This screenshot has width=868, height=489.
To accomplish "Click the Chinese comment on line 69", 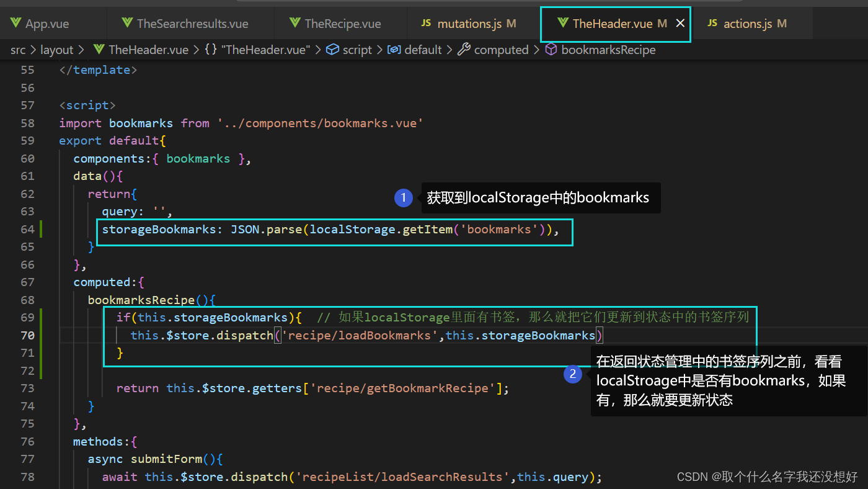I will (x=533, y=317).
